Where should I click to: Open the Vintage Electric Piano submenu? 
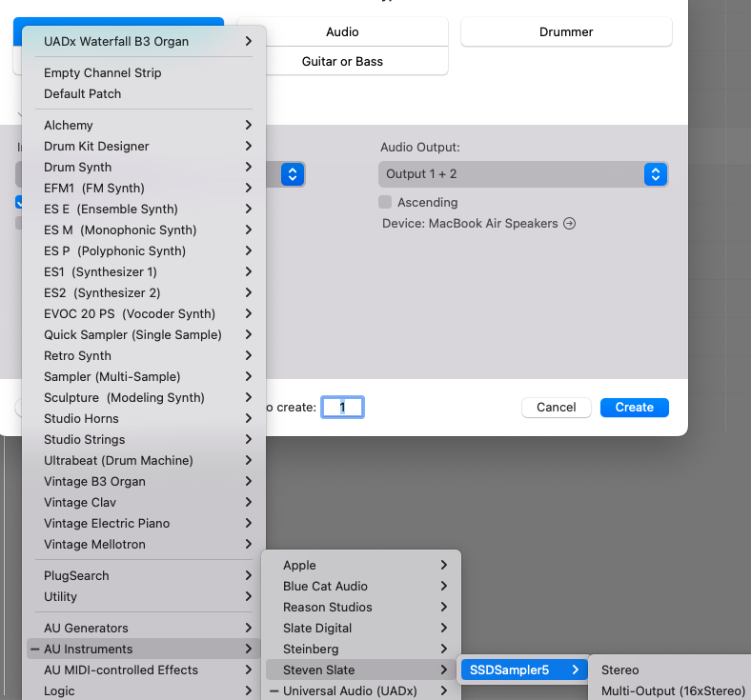pyautogui.click(x=144, y=524)
